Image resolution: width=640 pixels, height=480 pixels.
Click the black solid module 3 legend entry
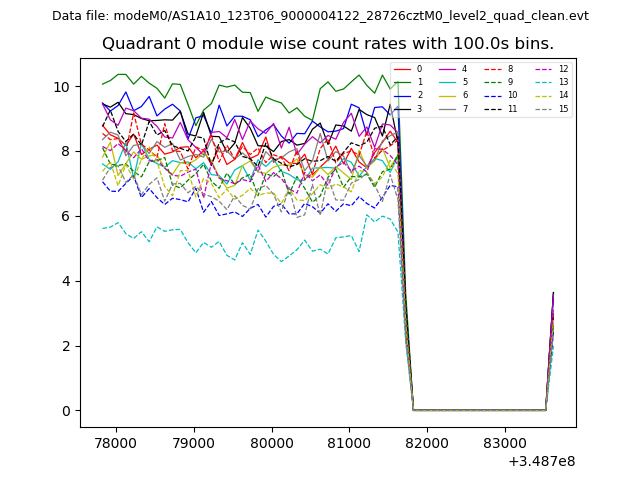(x=408, y=108)
